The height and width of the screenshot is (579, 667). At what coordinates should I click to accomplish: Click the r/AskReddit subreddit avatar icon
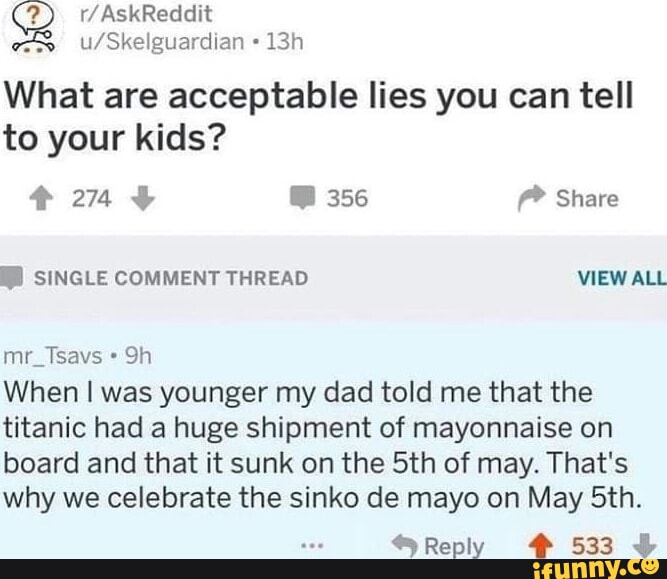click(x=29, y=30)
